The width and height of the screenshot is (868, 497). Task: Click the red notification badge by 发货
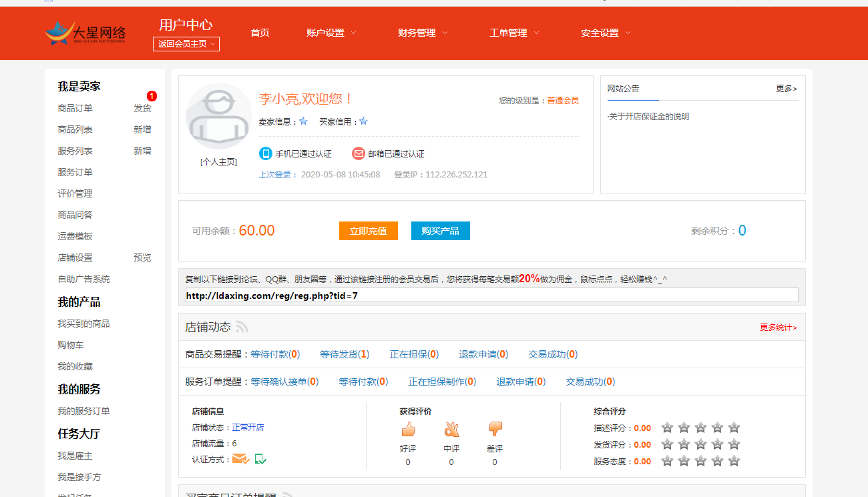click(x=152, y=96)
